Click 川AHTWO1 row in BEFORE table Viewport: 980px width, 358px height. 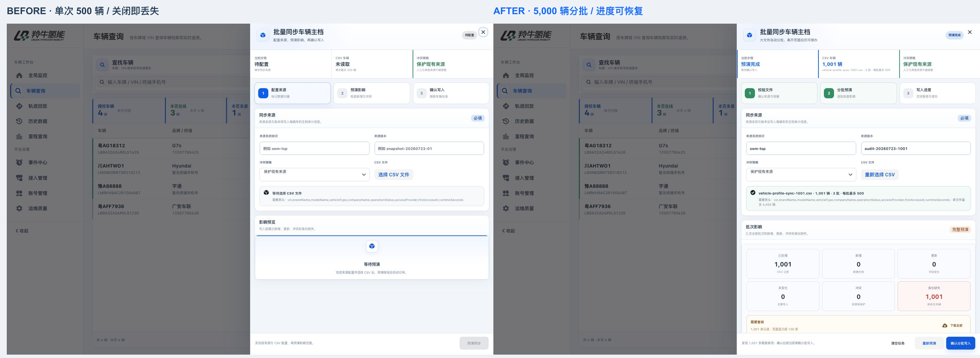pos(171,169)
